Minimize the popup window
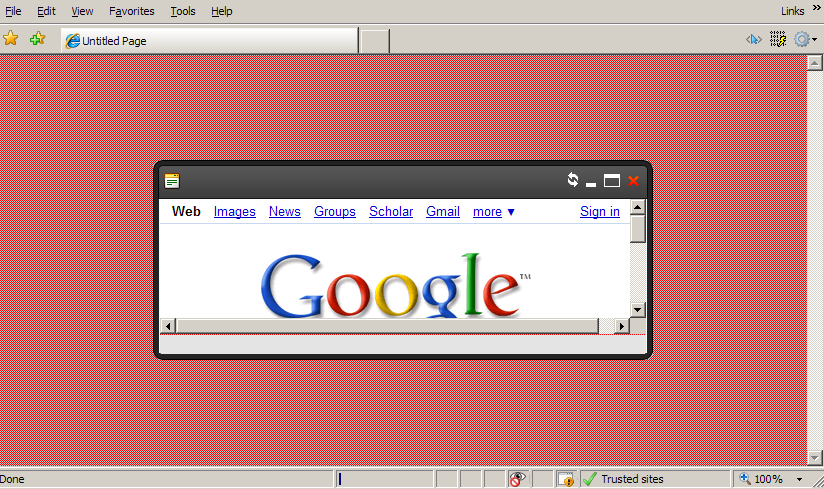This screenshot has width=824, height=489. coord(591,184)
